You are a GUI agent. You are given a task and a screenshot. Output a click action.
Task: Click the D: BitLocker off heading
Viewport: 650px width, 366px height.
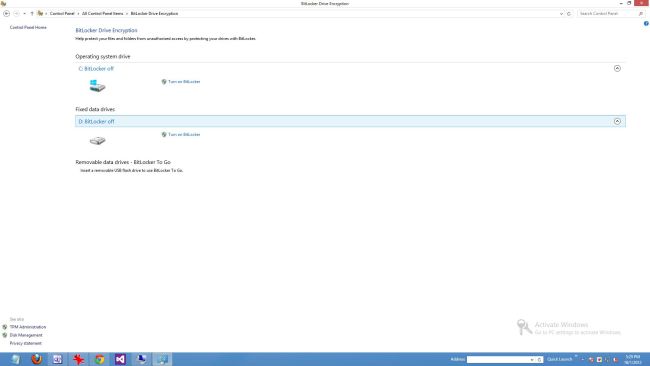pyautogui.click(x=96, y=121)
